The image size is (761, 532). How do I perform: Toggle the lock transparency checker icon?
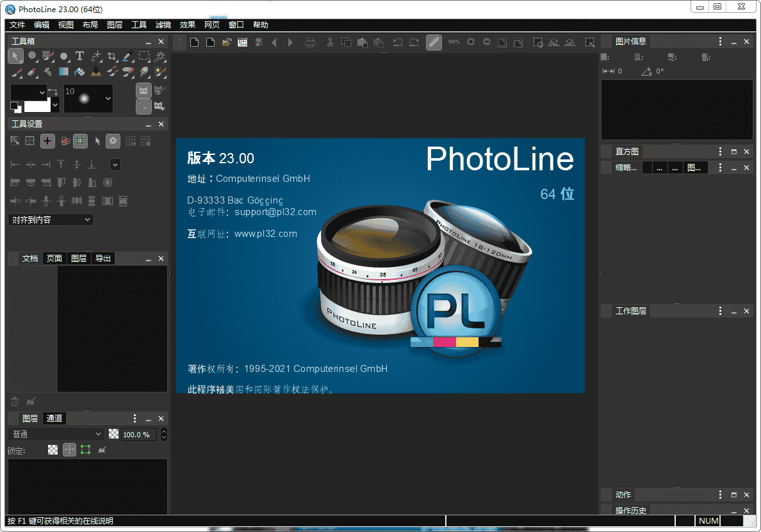(53, 450)
